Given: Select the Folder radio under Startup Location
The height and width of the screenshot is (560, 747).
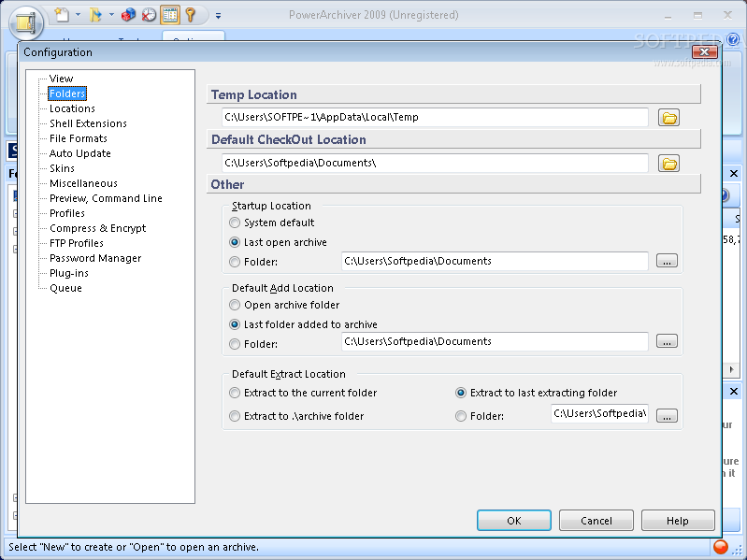Looking at the screenshot, I should 253,262.
